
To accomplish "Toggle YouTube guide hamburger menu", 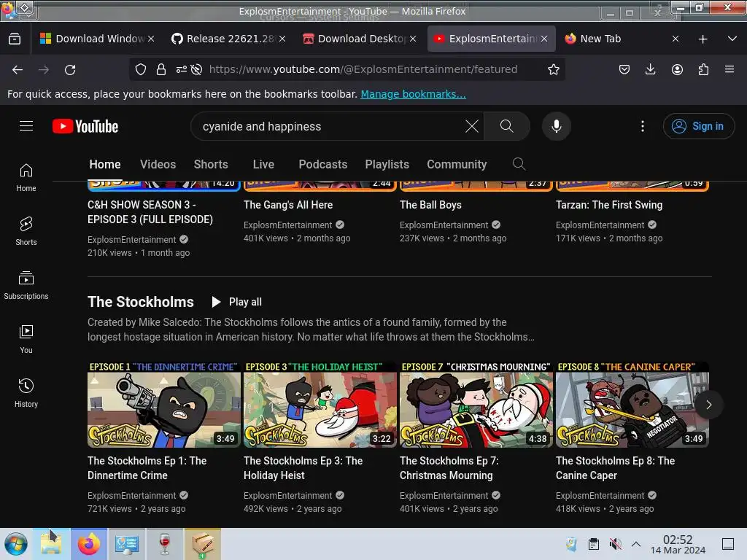I will click(x=26, y=125).
